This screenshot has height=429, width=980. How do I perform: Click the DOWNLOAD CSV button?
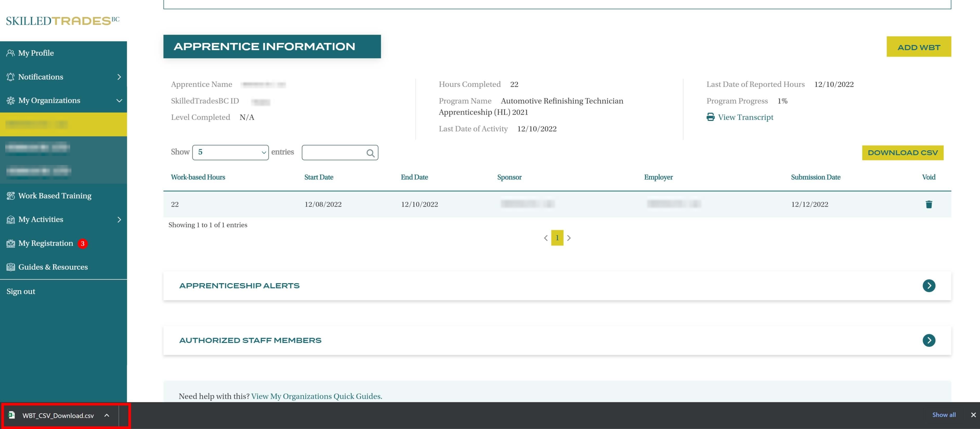pos(902,153)
